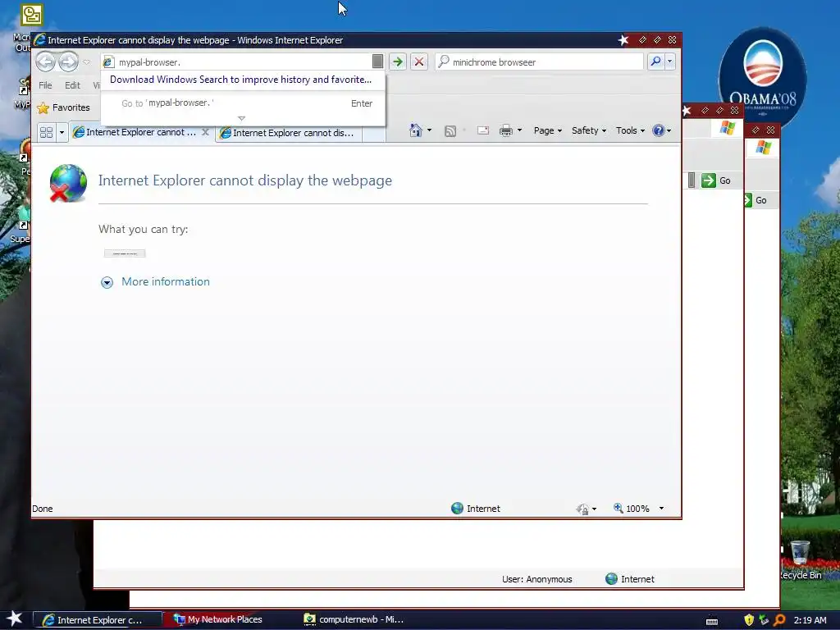
Task: Click the red X Stop button
Action: point(419,62)
